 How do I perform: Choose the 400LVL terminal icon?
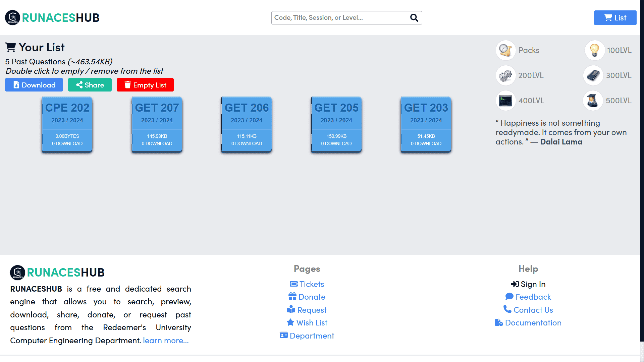click(x=505, y=101)
